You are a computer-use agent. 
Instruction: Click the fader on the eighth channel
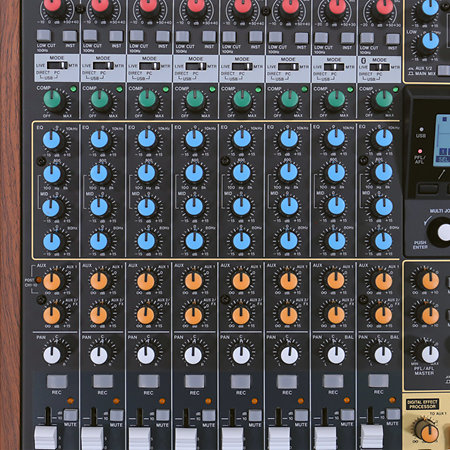(372, 437)
